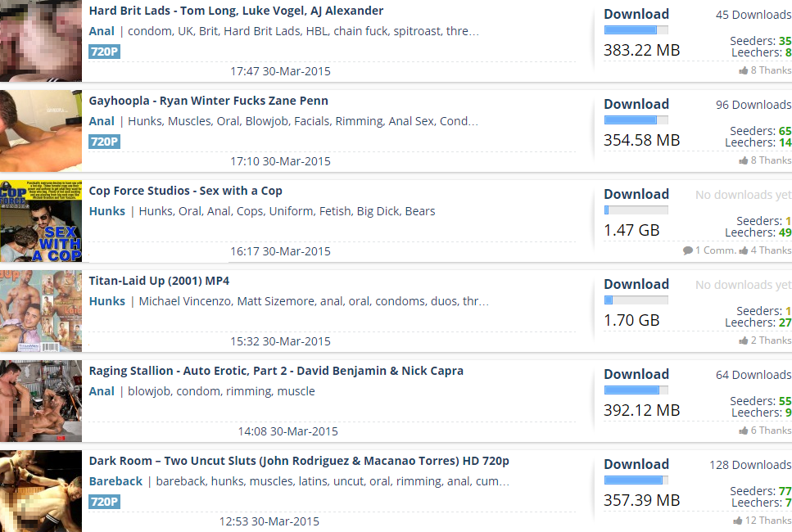Click the progress bar above 357.39 MB
The width and height of the screenshot is (792, 532).
click(636, 480)
